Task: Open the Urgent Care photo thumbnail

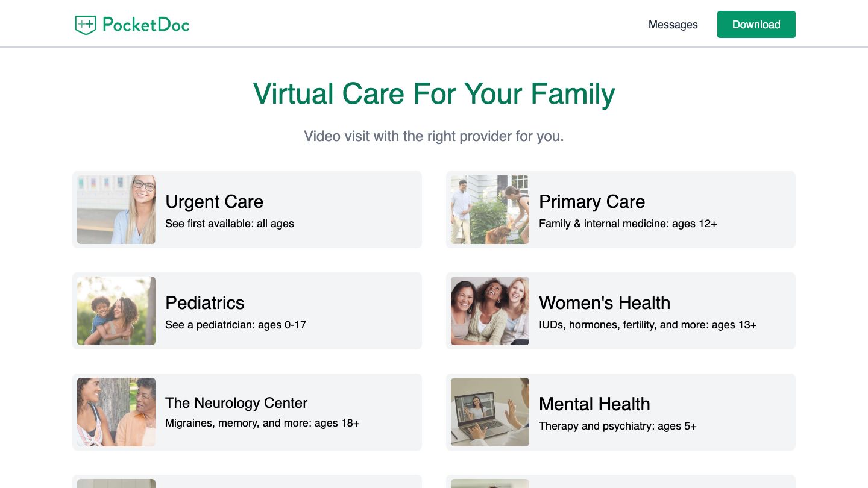Action: point(116,210)
